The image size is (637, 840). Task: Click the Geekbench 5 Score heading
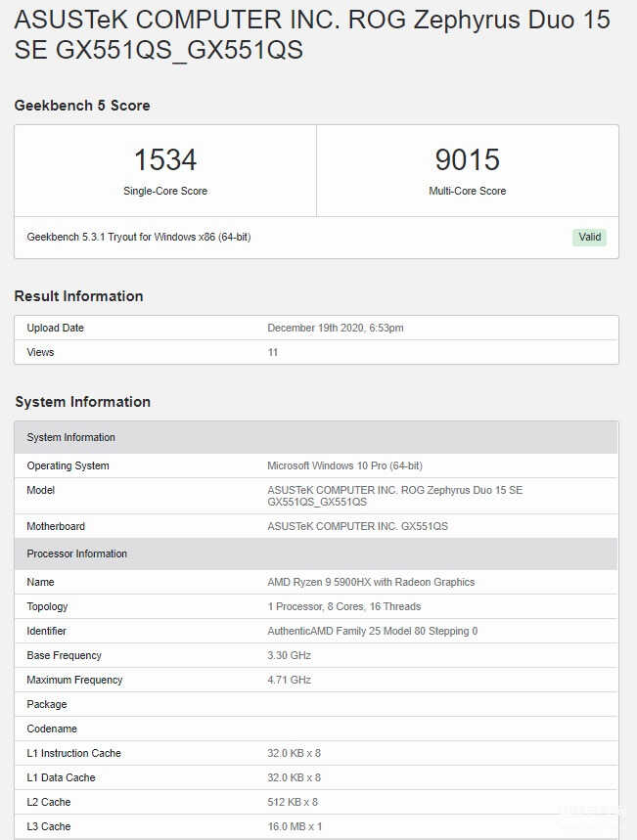[82, 106]
